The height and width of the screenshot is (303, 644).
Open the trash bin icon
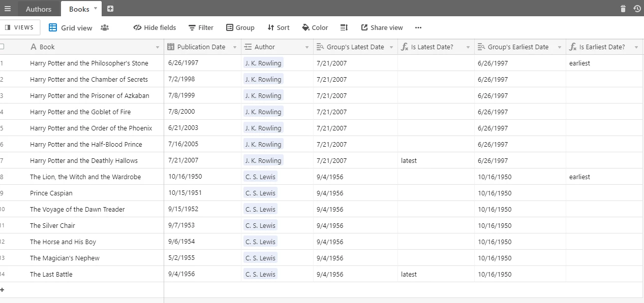click(623, 9)
